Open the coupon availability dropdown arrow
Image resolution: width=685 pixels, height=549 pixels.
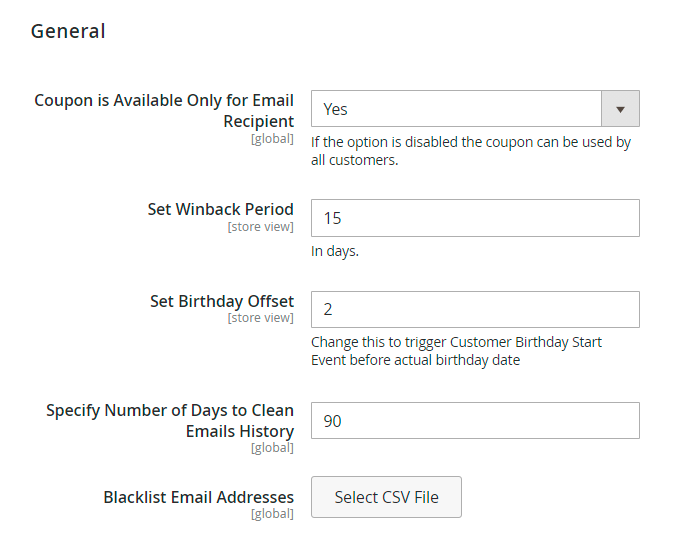(x=620, y=109)
